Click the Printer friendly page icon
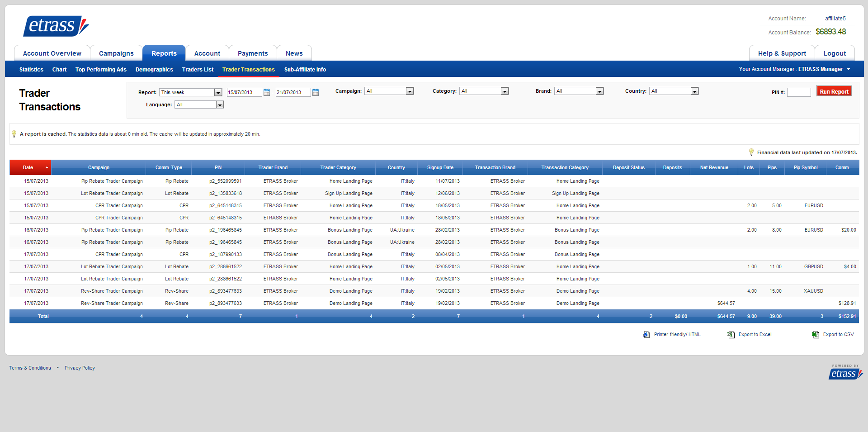 [x=646, y=335]
